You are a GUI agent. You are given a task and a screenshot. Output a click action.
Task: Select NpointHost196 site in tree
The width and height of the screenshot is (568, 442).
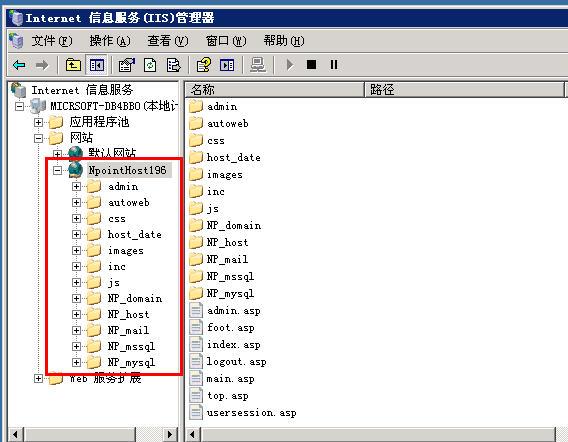point(128,170)
